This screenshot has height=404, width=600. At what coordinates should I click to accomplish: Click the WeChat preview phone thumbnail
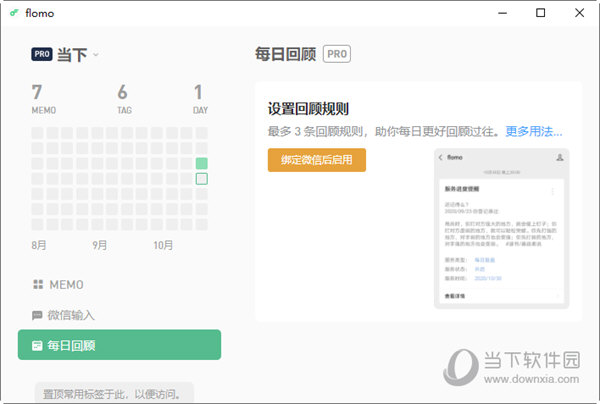pos(502,228)
